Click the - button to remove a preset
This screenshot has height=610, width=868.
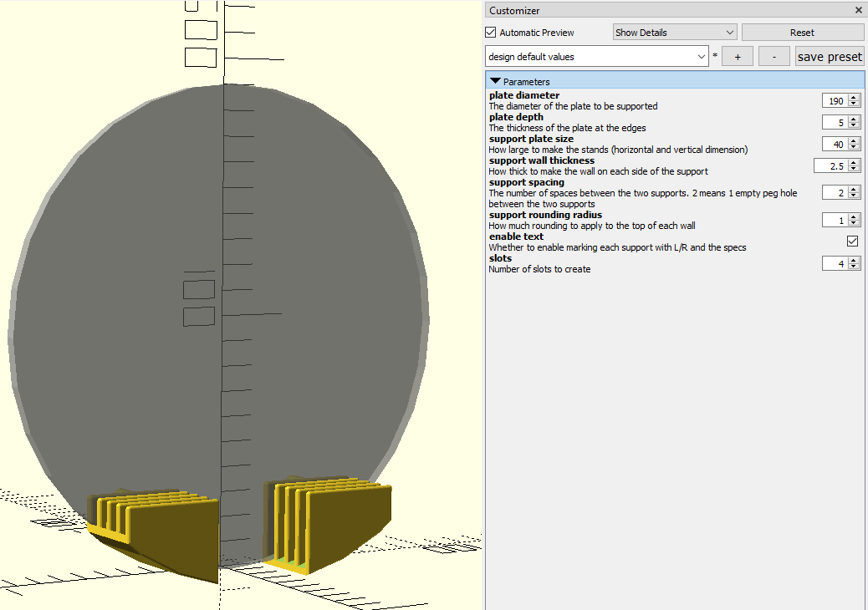[774, 55]
